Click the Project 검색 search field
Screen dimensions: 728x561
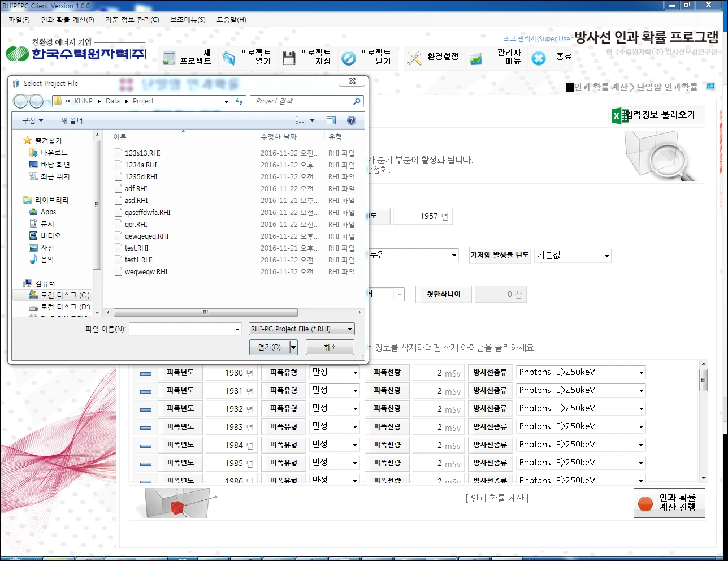pyautogui.click(x=306, y=101)
